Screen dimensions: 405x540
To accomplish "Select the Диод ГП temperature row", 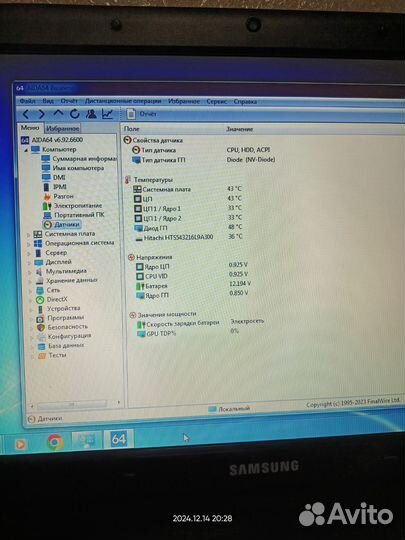I will click(189, 228).
